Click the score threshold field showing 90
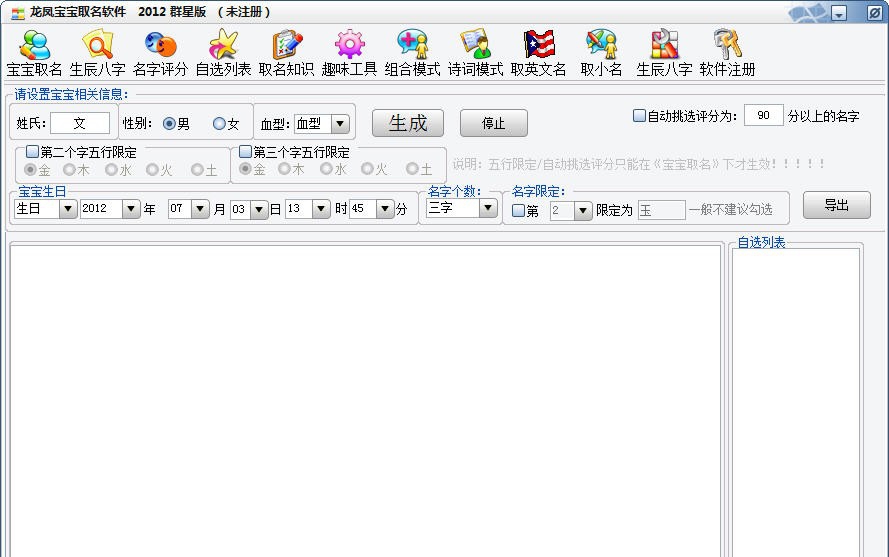 click(764, 115)
